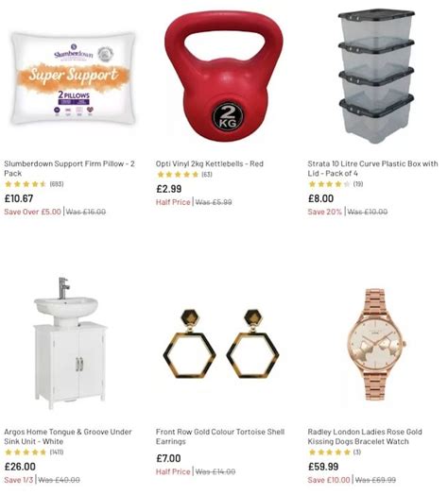Open the white under sink unit image
The height and width of the screenshot is (495, 448).
[70, 344]
